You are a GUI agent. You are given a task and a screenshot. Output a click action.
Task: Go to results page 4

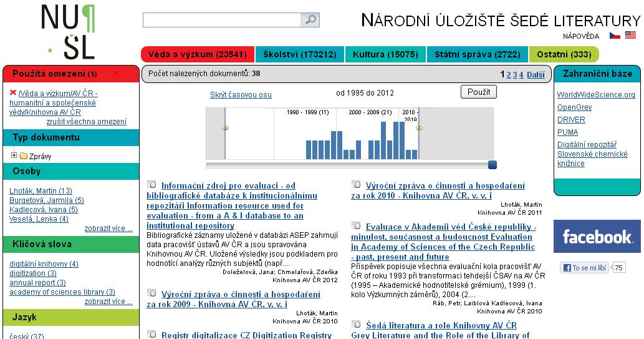coord(521,75)
